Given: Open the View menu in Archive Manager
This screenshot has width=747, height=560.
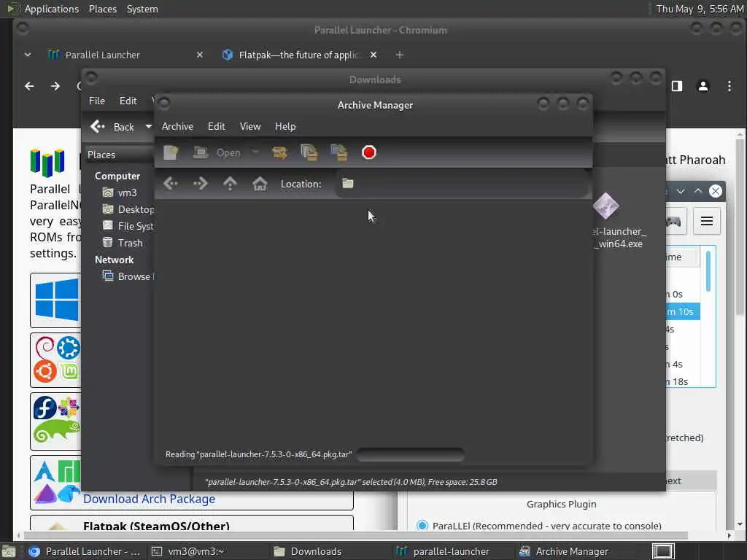Looking at the screenshot, I should (250, 126).
